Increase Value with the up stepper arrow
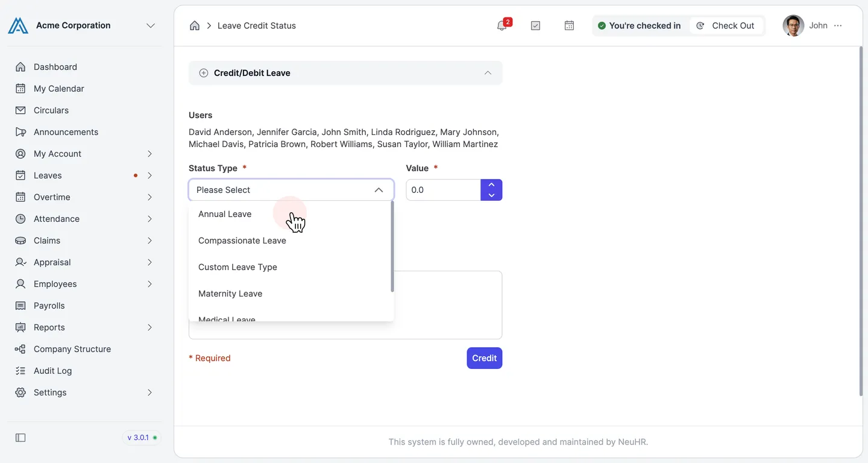 click(x=491, y=185)
